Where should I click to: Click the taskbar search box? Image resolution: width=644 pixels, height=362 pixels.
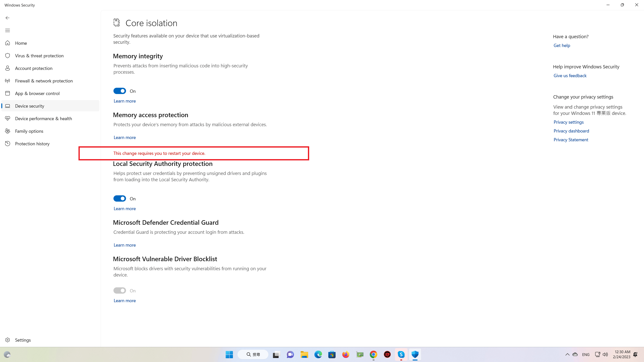click(x=253, y=354)
